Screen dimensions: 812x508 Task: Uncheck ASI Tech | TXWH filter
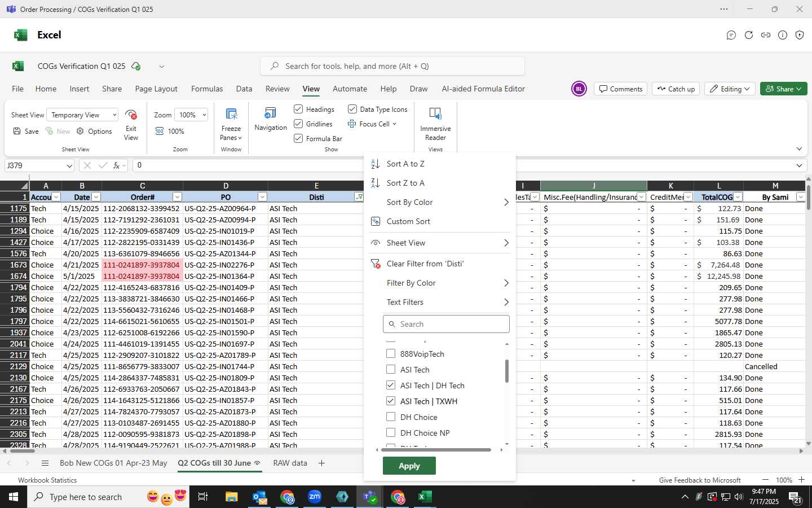coord(391,401)
